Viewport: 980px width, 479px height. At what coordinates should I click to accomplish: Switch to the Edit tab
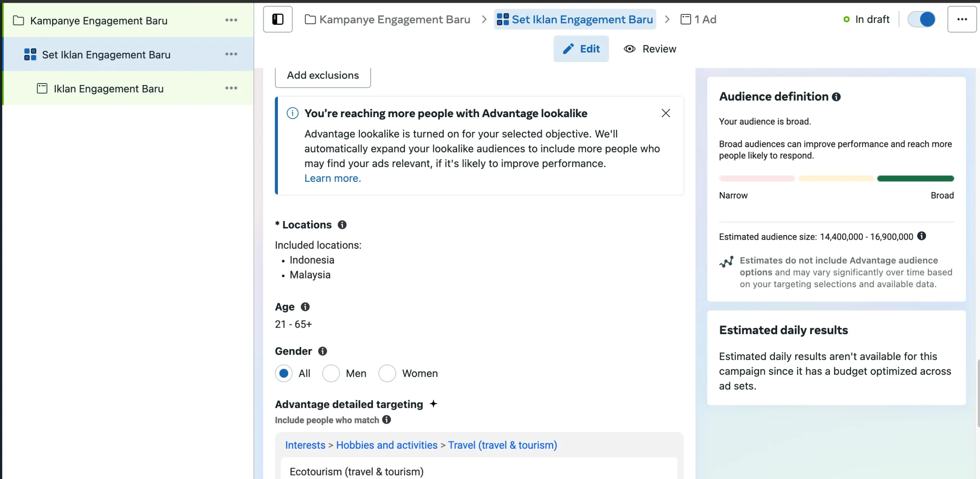(581, 49)
